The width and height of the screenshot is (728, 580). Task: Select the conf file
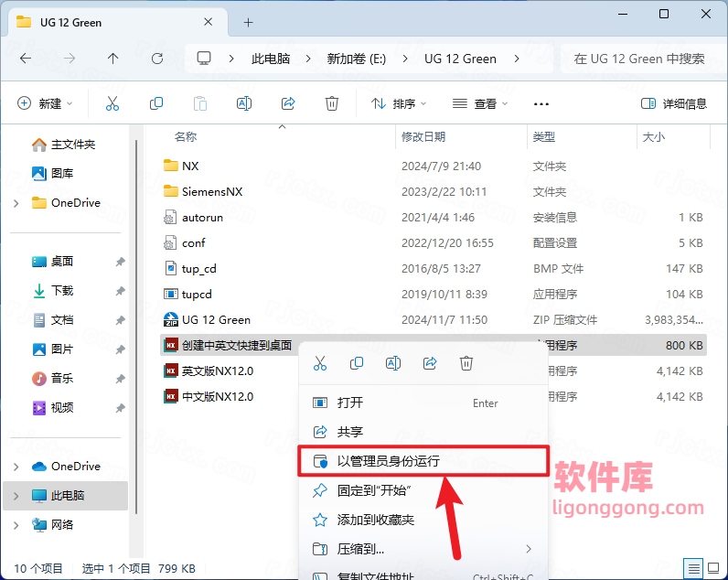[434, 242]
